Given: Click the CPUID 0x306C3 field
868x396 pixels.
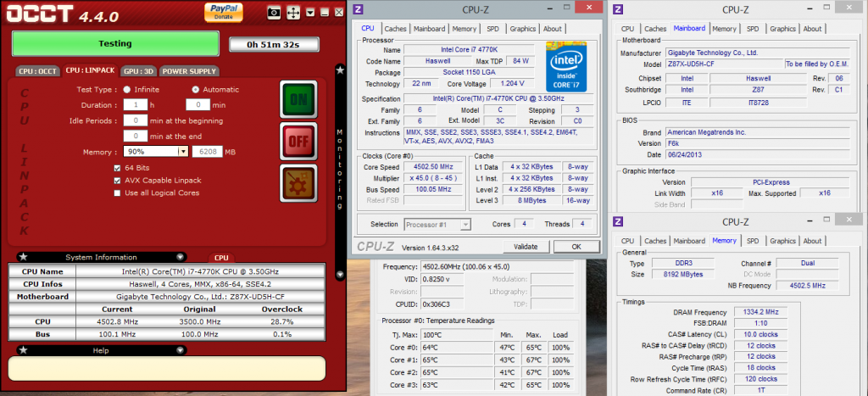Looking at the screenshot, I should (x=442, y=304).
